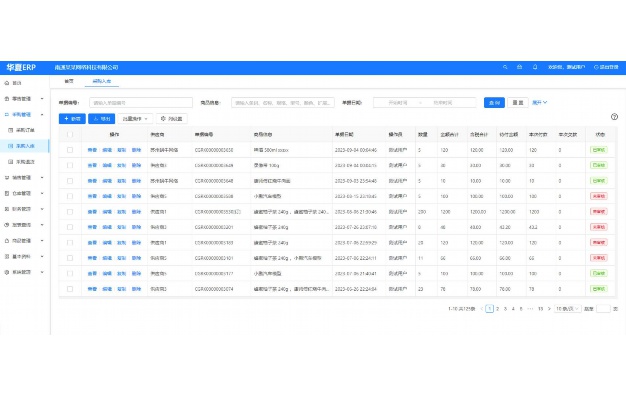This screenshot has height=396, width=626.
Task: Collapse the 采购管理 sidebar menu arrow
Action: [x=42, y=115]
